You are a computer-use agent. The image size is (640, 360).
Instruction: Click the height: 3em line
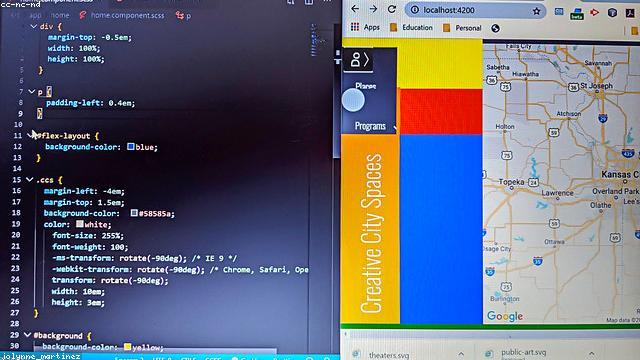(78, 302)
